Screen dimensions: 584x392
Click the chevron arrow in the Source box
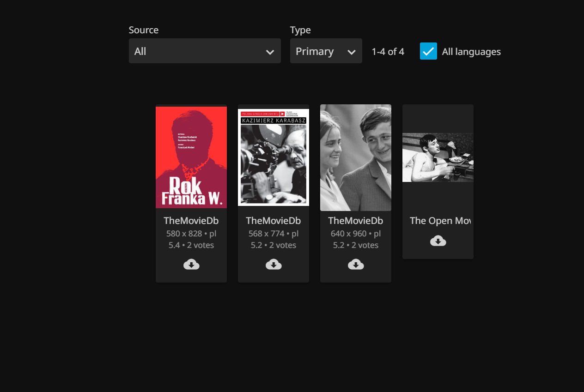(x=270, y=52)
